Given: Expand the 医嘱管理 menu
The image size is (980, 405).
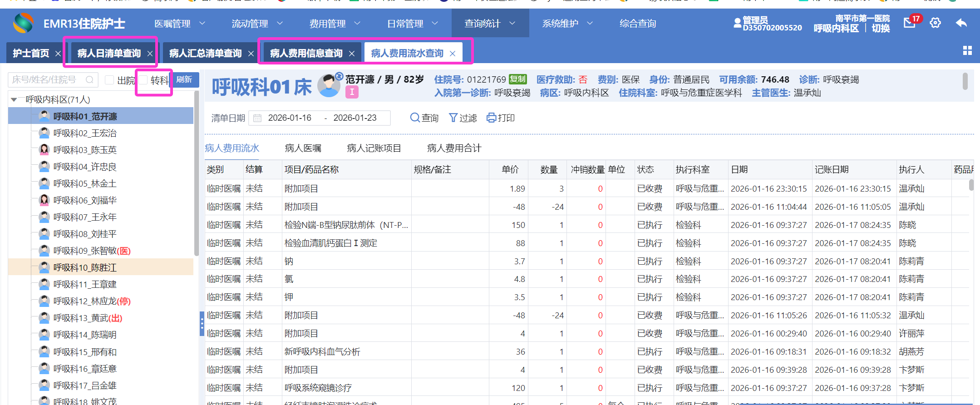Looking at the screenshot, I should (180, 23).
